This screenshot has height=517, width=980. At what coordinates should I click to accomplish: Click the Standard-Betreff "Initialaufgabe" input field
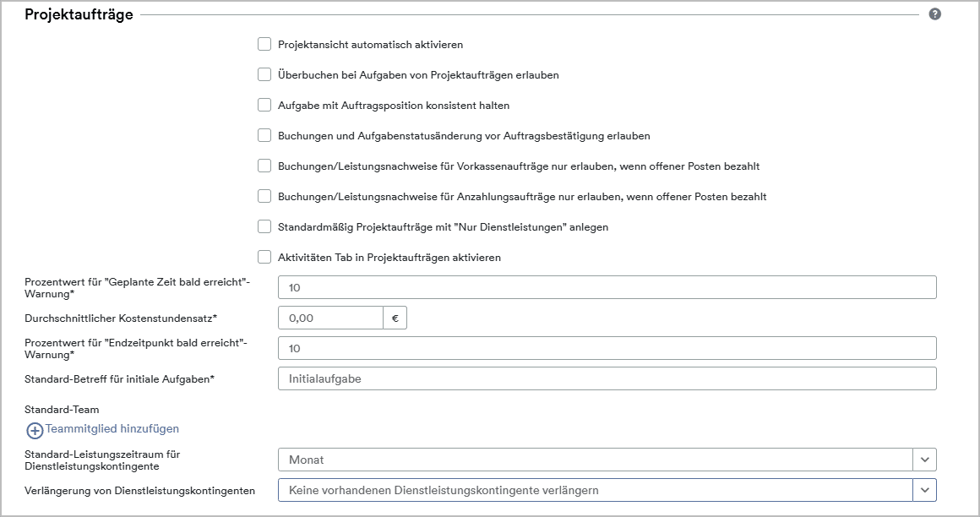click(x=607, y=378)
